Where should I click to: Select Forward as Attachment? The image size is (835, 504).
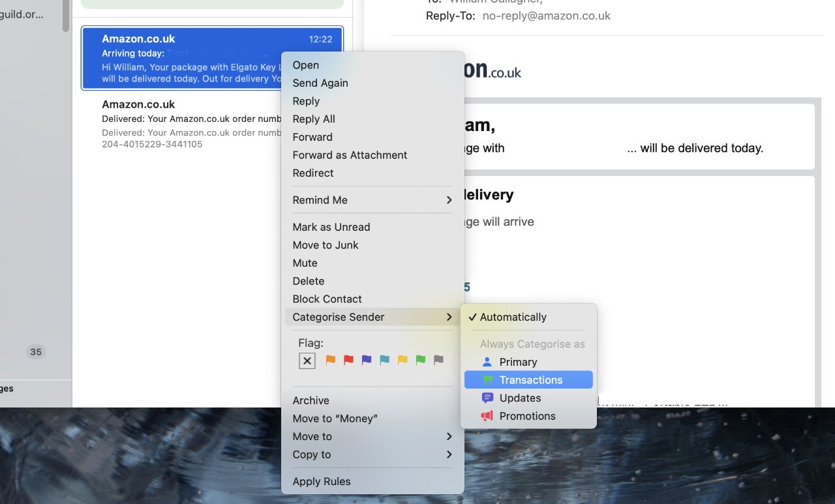(372, 155)
